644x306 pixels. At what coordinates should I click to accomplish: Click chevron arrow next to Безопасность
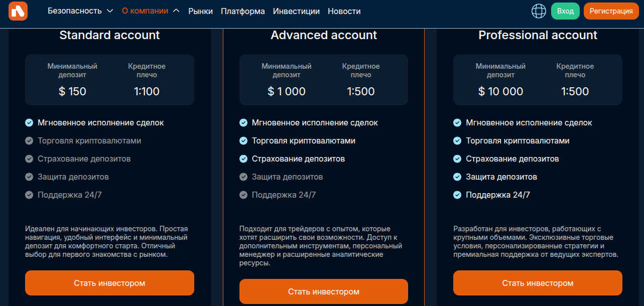point(110,11)
